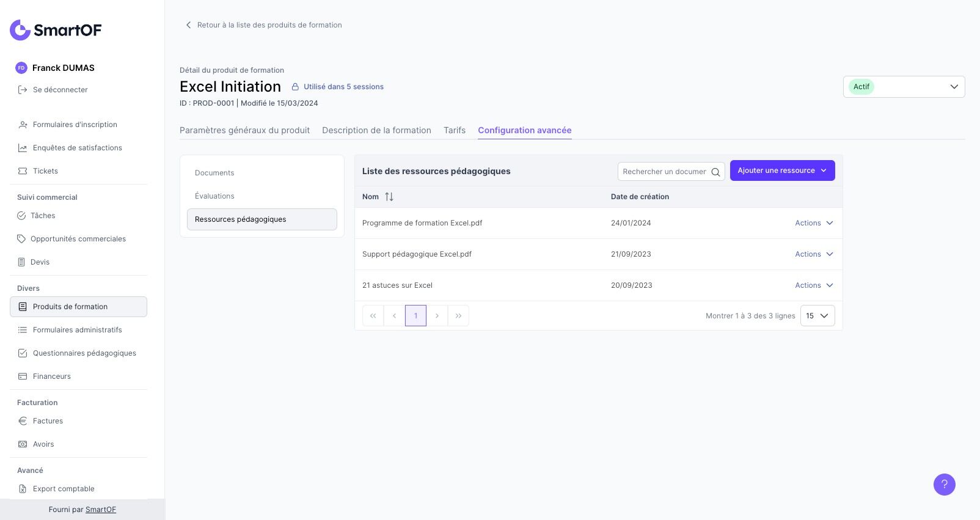The image size is (980, 520).
Task: Click the Opportunités commerciales tag icon
Action: 21,239
